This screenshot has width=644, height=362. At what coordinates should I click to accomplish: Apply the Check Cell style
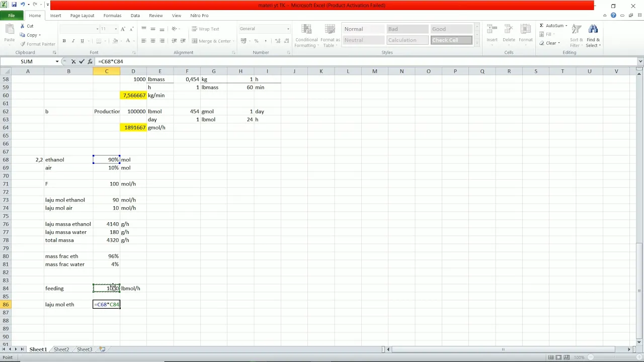(451, 40)
